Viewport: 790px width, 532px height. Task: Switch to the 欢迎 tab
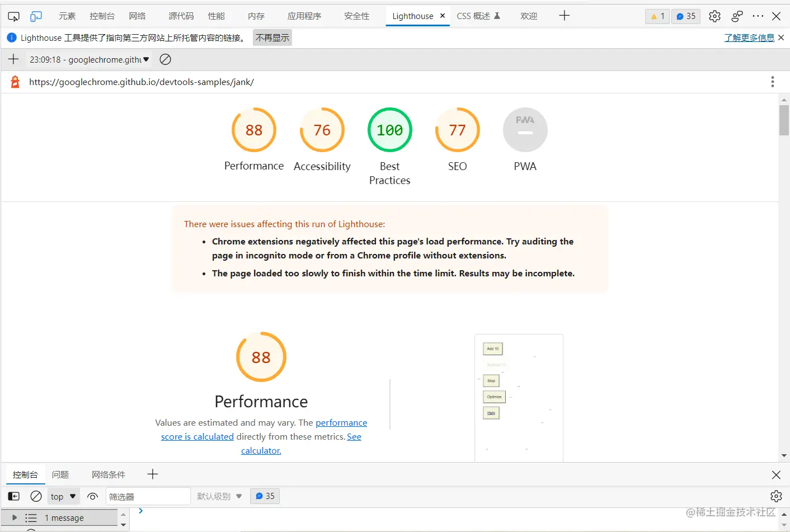[x=529, y=16]
